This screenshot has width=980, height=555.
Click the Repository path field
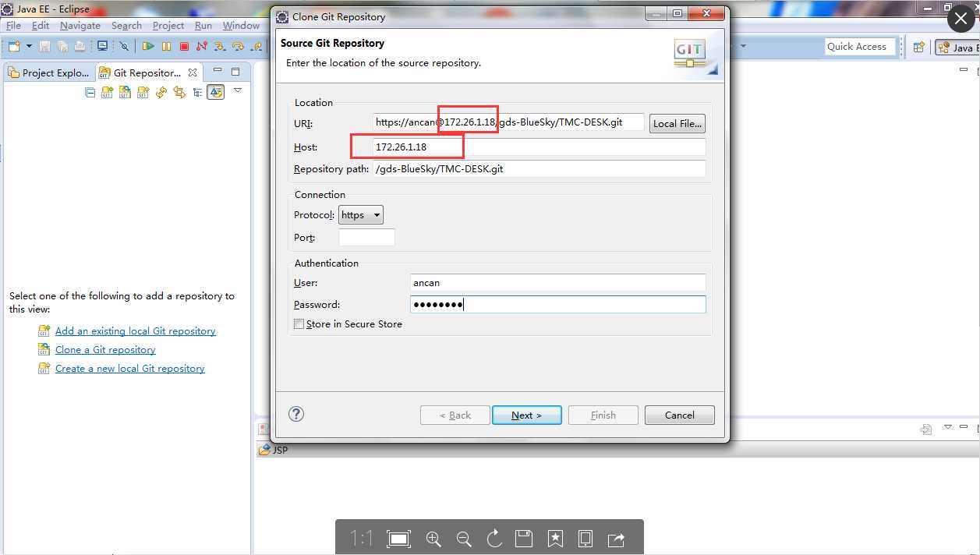point(539,169)
